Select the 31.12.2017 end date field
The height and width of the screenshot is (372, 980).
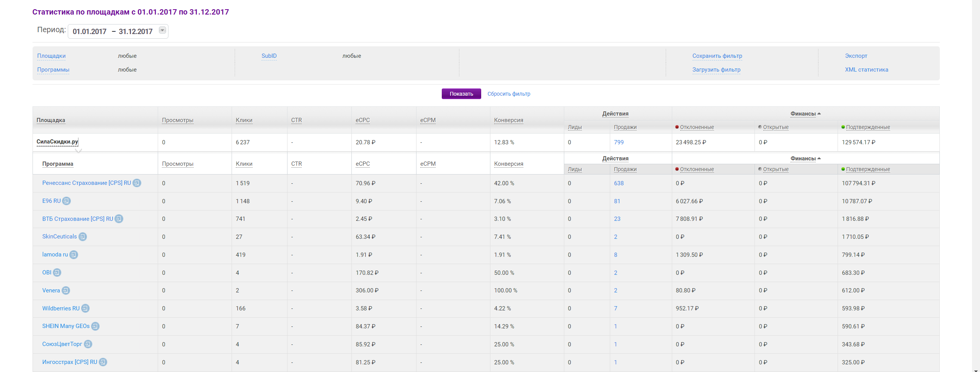(x=136, y=31)
